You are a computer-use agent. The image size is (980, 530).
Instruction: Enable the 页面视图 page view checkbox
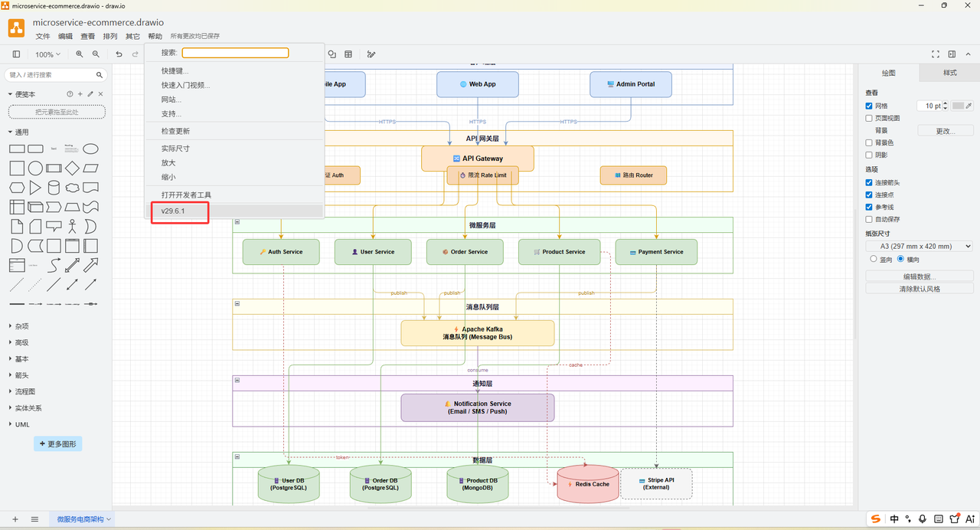click(869, 118)
